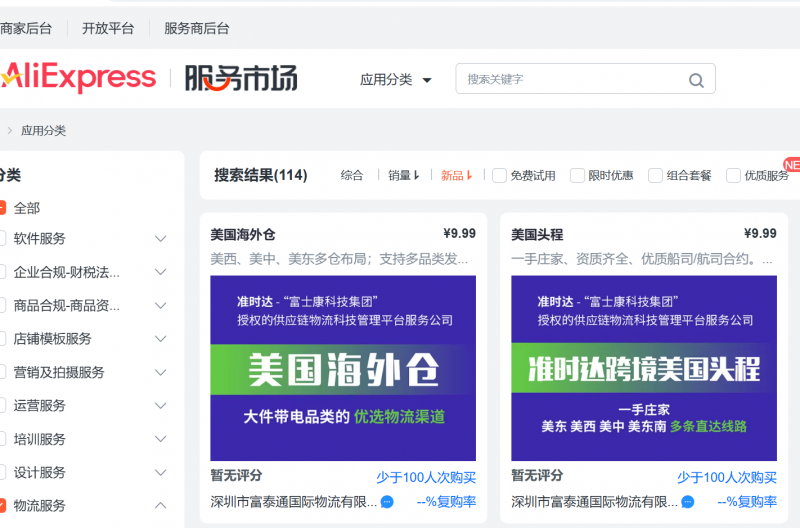Expand the 培训服务 chevron
This screenshot has height=528, width=800.
(160, 439)
